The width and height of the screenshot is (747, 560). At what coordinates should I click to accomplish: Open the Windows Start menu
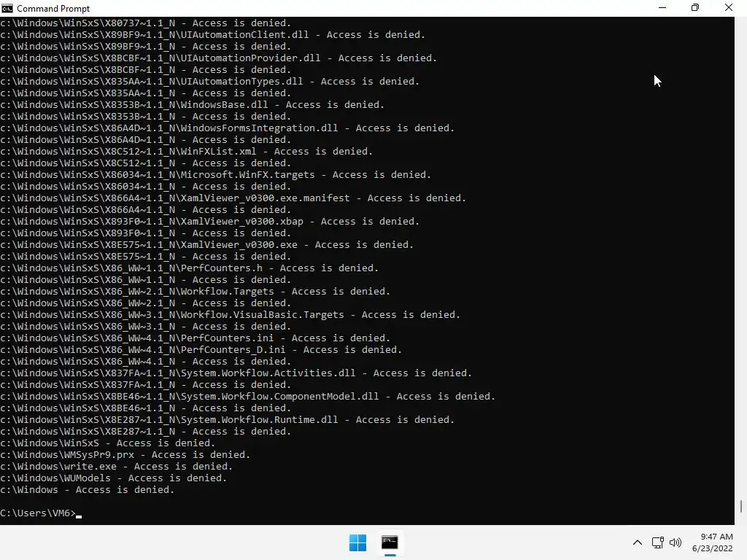(357, 542)
